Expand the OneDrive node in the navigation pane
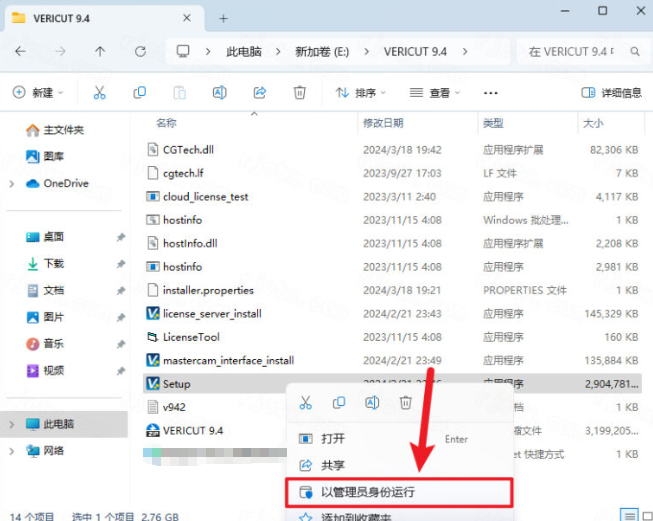Screen dimensions: 653x521 tap(12, 184)
